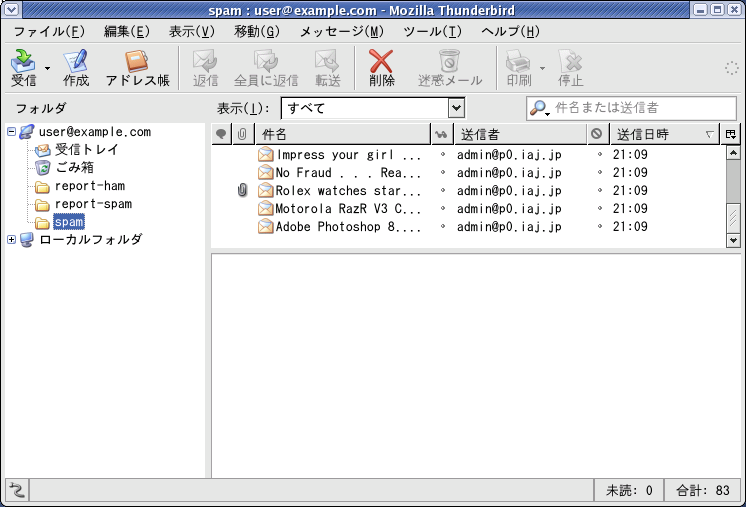
Task: Click attachment paperclip on Rolex watches row
Action: coord(242,191)
